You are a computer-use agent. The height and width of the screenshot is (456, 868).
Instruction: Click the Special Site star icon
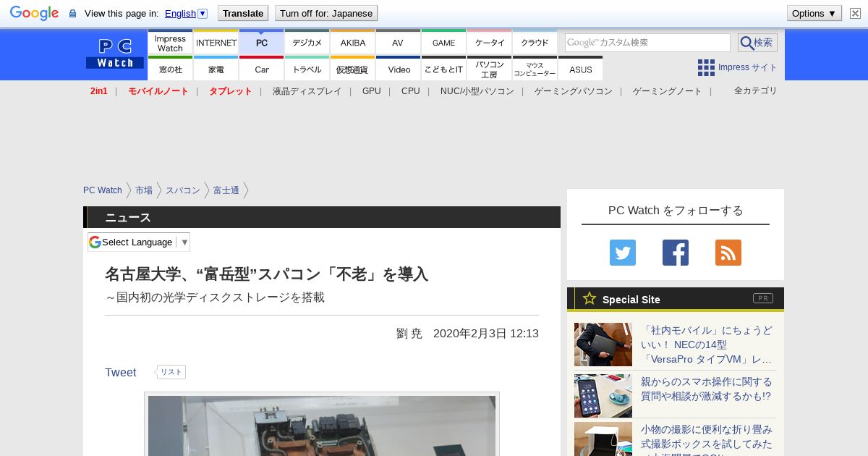[590, 298]
